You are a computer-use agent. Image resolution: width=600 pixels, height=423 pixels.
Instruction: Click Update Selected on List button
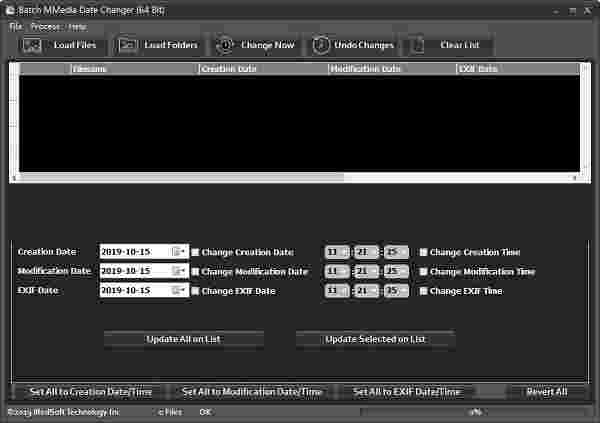coord(375,340)
